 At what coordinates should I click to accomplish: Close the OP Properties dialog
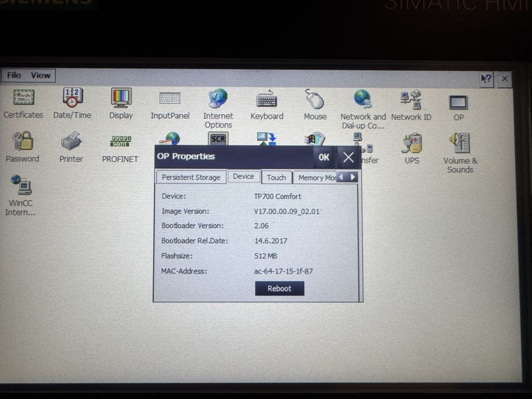[x=348, y=157]
